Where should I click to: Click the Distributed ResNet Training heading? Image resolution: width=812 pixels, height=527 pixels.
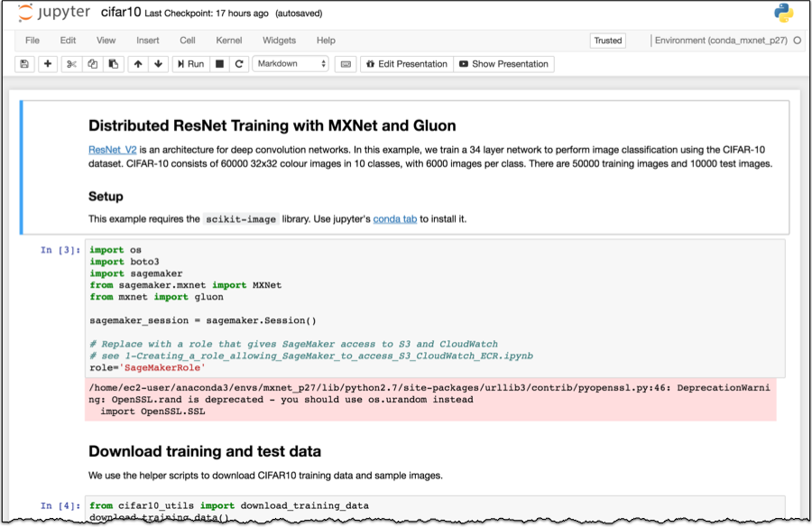pyautogui.click(x=272, y=125)
